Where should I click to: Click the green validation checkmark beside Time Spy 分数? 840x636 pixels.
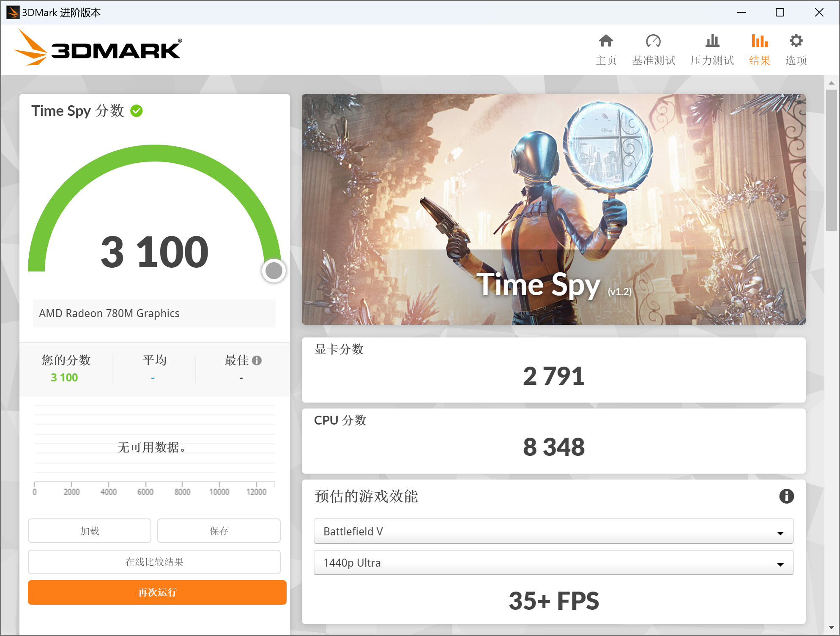tap(137, 111)
